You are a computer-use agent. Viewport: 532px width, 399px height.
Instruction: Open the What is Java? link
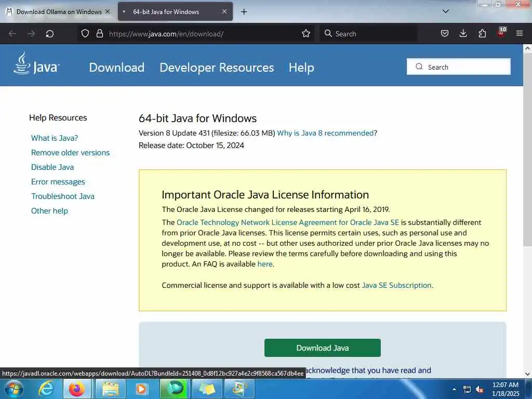coord(55,138)
